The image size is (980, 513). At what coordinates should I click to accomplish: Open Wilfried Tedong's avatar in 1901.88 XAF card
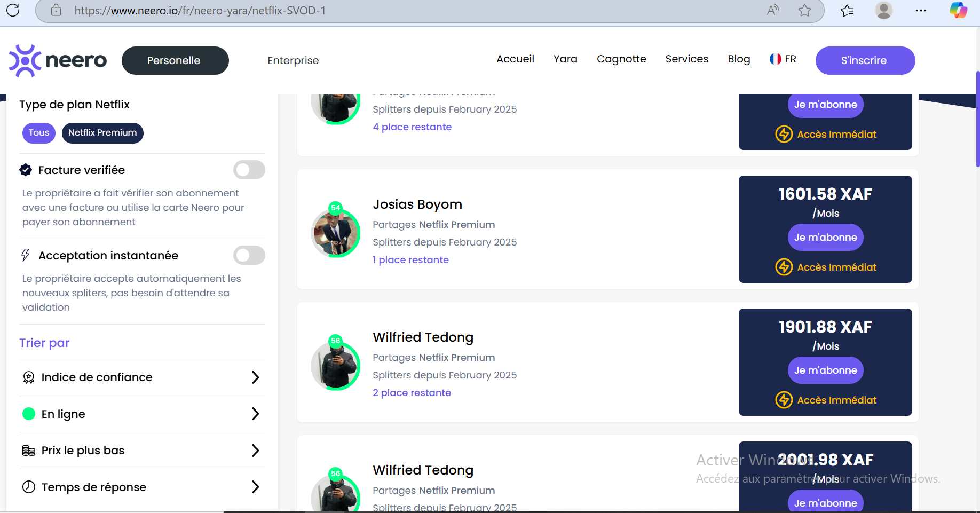coord(336,366)
